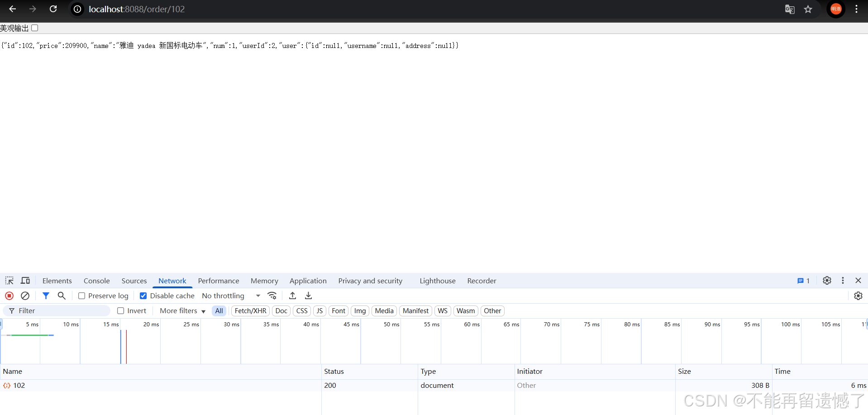Switch to the Application tab
This screenshot has height=415, width=868.
(x=308, y=281)
